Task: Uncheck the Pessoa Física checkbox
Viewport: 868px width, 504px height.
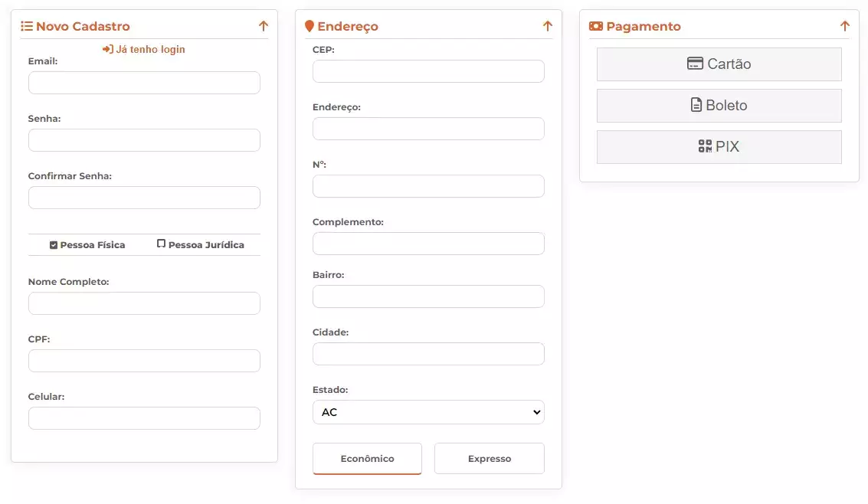Action: (x=54, y=245)
